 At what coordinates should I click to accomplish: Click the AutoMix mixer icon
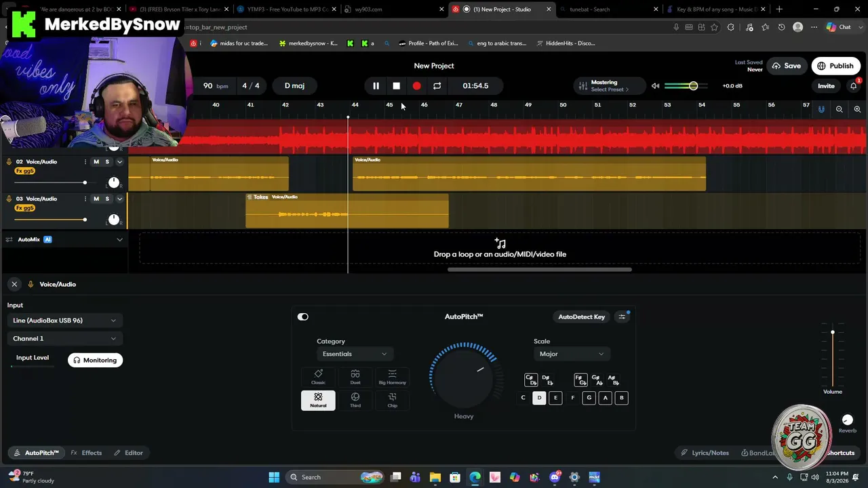click(x=9, y=239)
